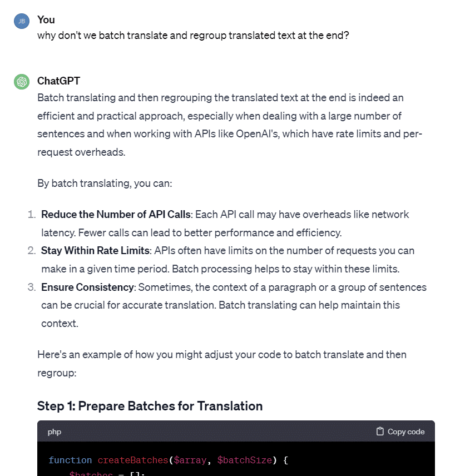460x476 pixels.
Task: Select the "You" sender name
Action: pyautogui.click(x=46, y=19)
